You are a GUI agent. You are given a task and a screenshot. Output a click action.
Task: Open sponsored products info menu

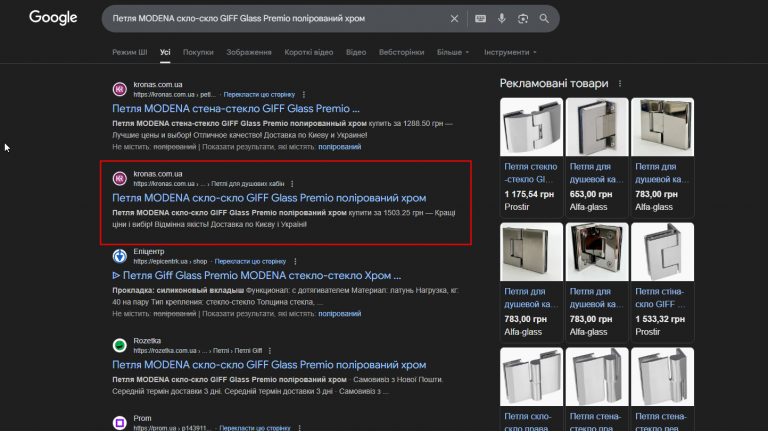tap(620, 84)
